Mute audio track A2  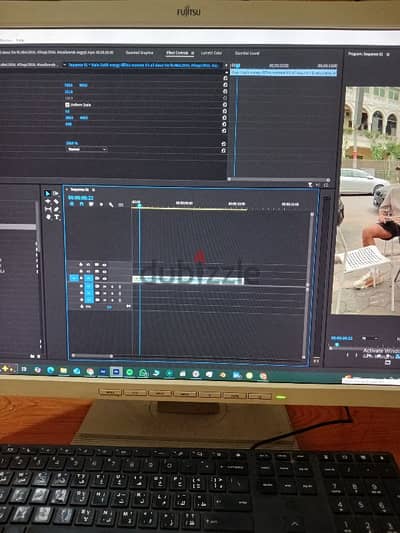[105, 293]
